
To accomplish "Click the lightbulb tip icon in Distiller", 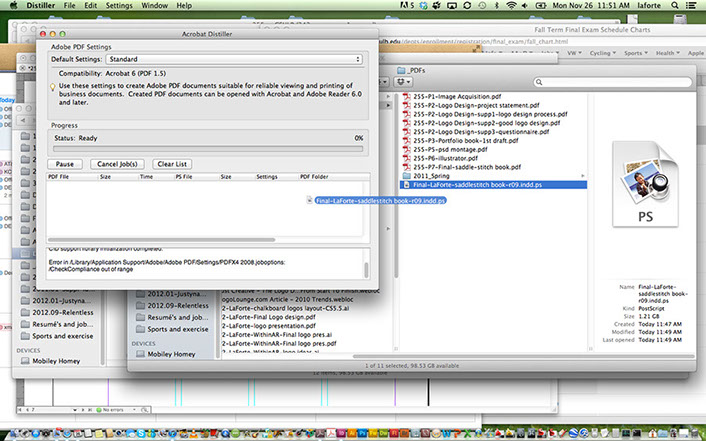I will click(x=53, y=87).
